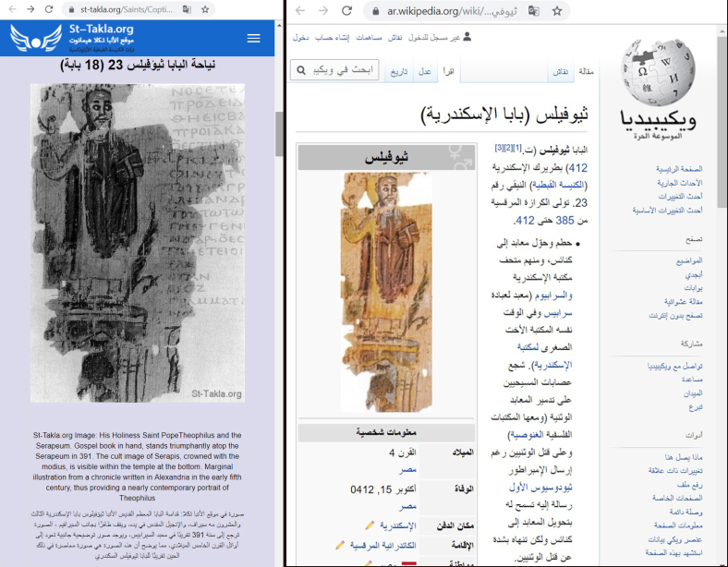Click translate icon in Wikipedia address bar
The height and width of the screenshot is (567, 728).
pyautogui.click(x=533, y=11)
